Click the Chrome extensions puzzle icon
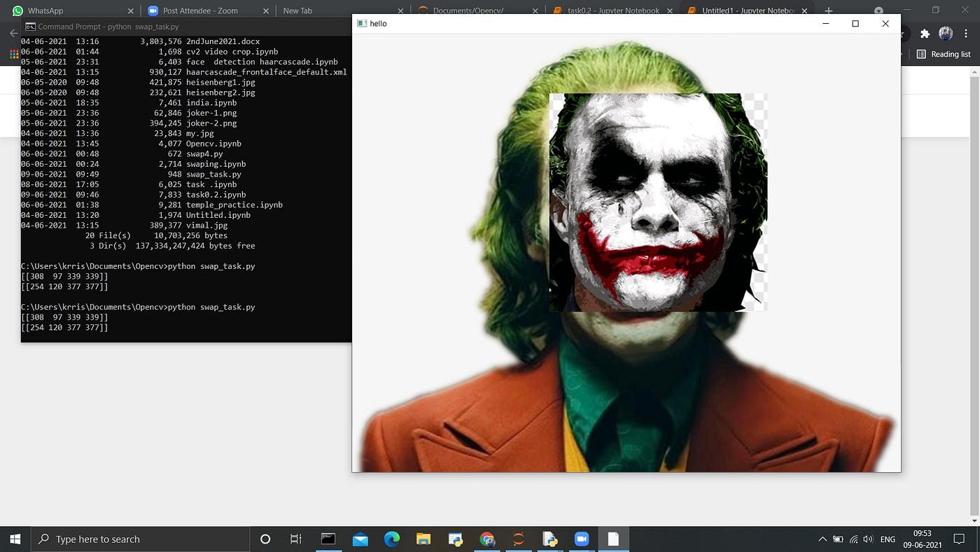The image size is (980, 552). [x=925, y=33]
